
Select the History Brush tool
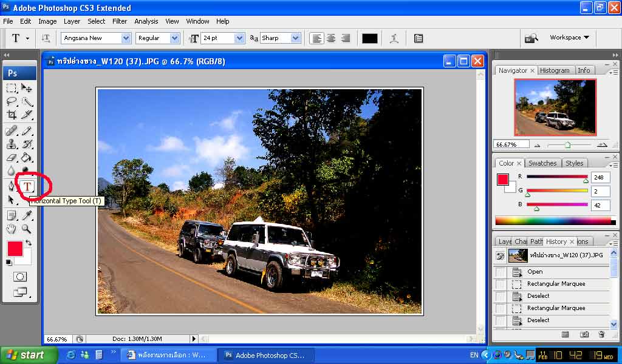27,144
